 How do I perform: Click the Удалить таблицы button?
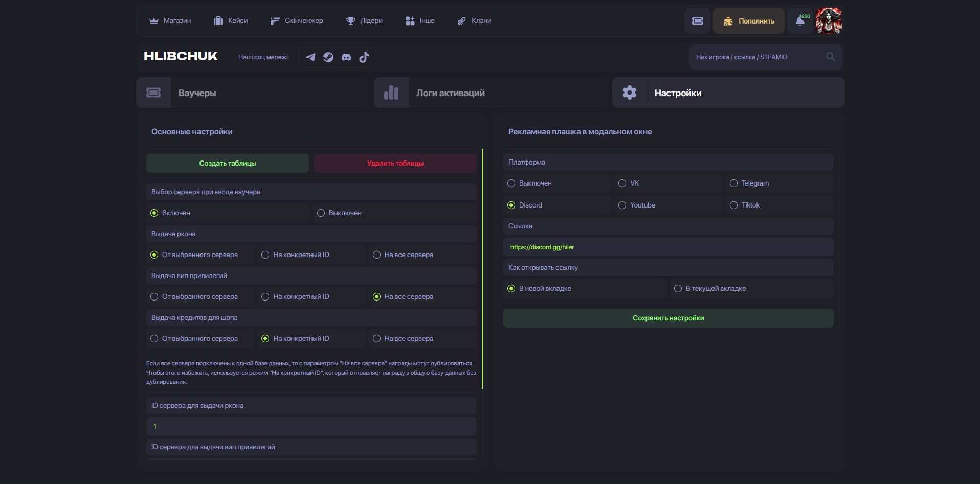pyautogui.click(x=395, y=163)
